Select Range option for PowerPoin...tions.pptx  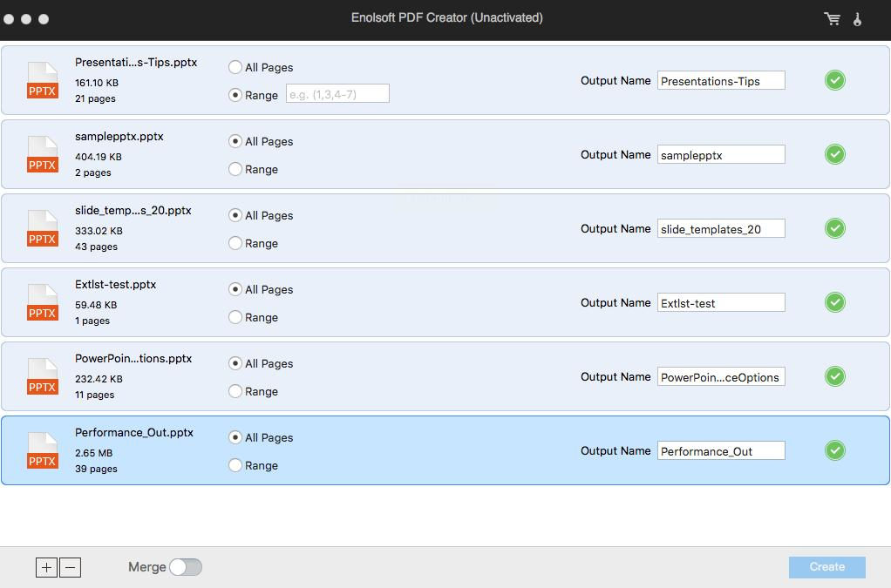(235, 392)
